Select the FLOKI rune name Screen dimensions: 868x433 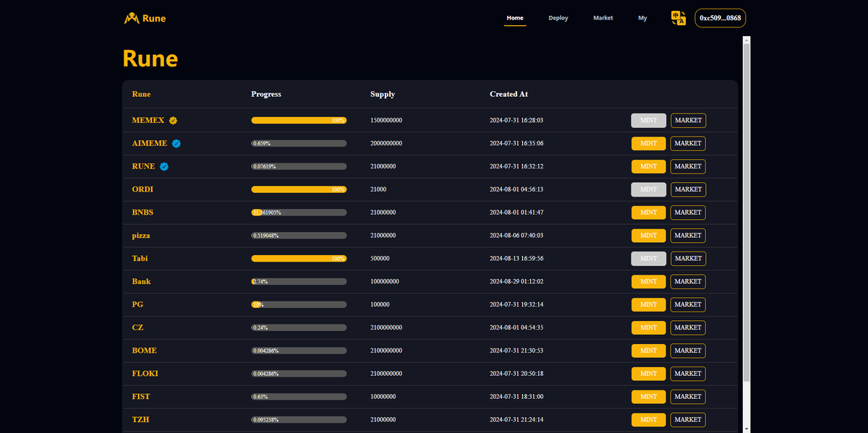(145, 374)
